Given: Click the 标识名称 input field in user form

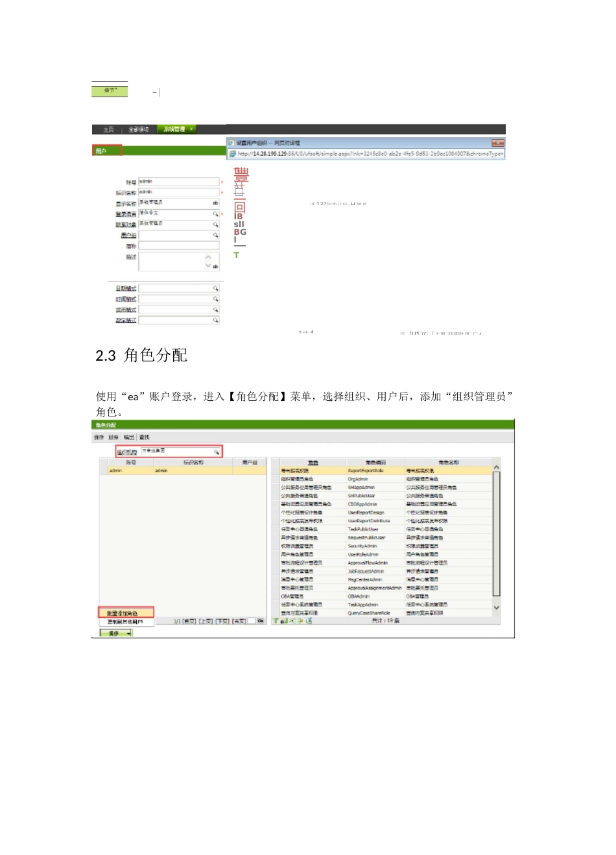Looking at the screenshot, I should [179, 193].
